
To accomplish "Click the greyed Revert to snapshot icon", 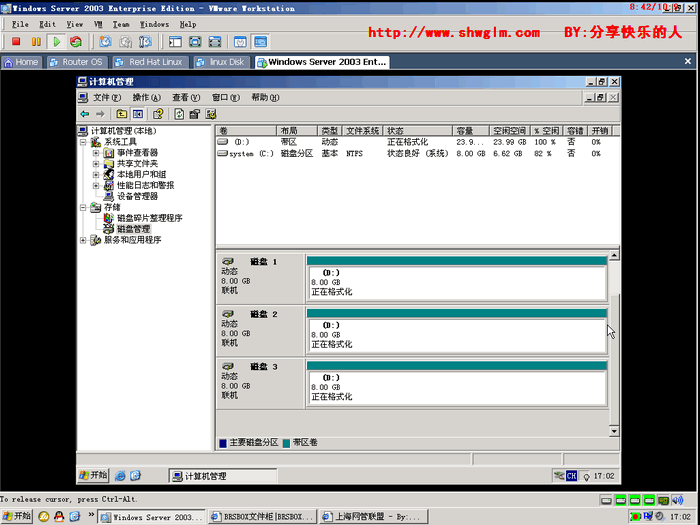I will (125, 42).
